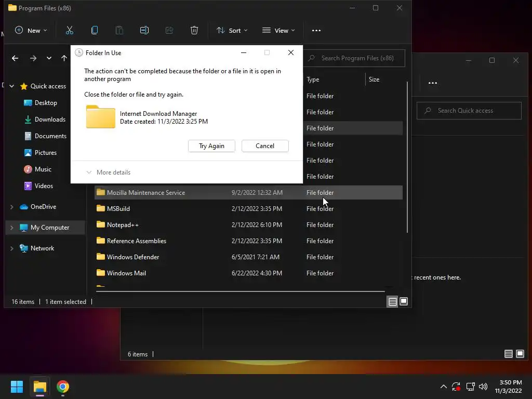Collapse the Quick access tree node

pyautogui.click(x=12, y=86)
